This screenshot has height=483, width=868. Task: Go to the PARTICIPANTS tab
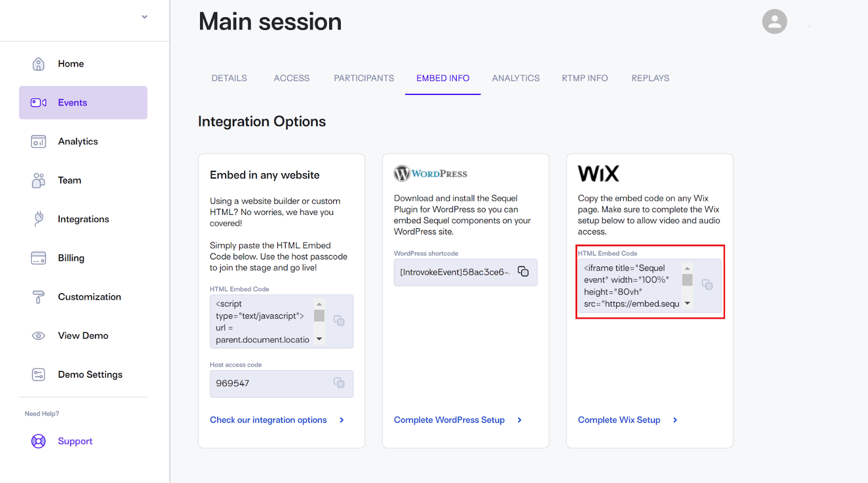[x=364, y=78]
